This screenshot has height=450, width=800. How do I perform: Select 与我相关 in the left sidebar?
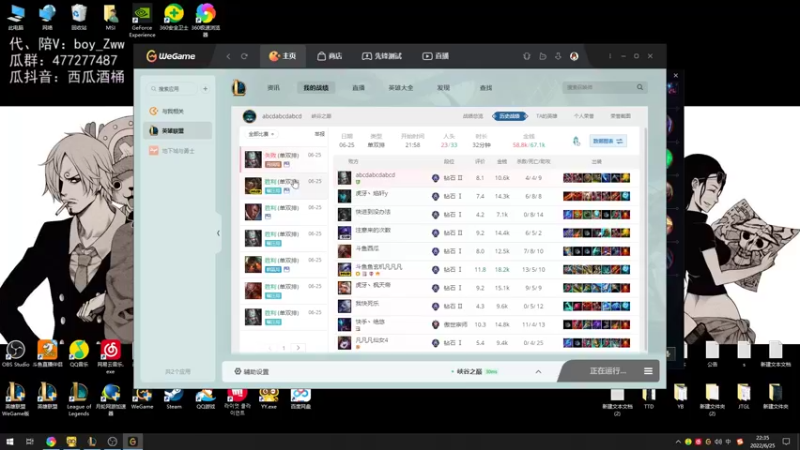click(177, 111)
